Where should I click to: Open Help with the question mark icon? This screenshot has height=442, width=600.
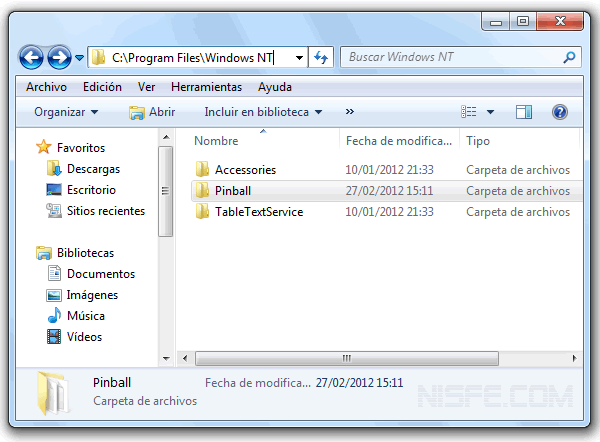(559, 112)
